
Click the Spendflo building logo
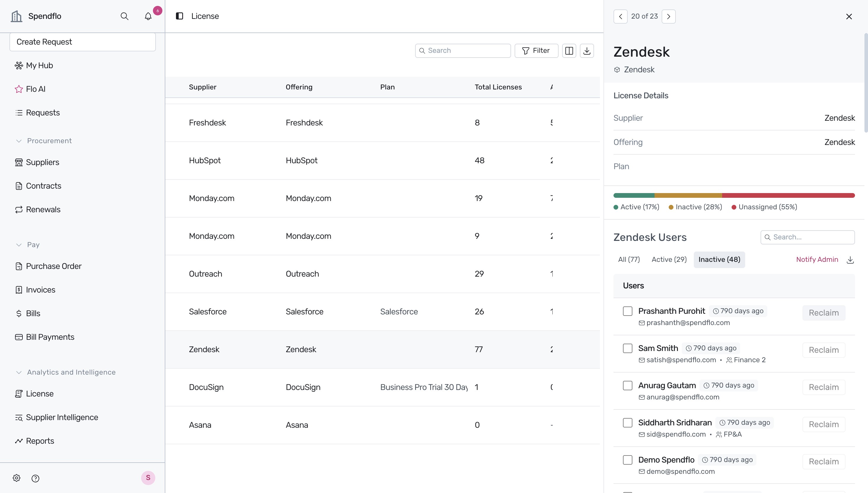coord(16,16)
